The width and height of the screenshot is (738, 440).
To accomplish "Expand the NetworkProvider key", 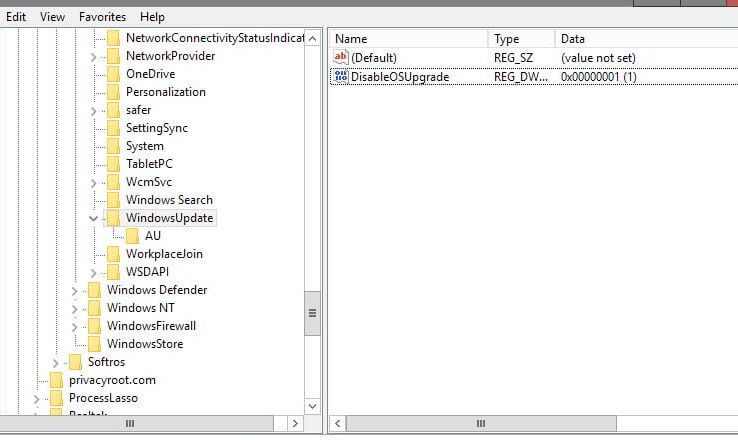I will click(93, 56).
